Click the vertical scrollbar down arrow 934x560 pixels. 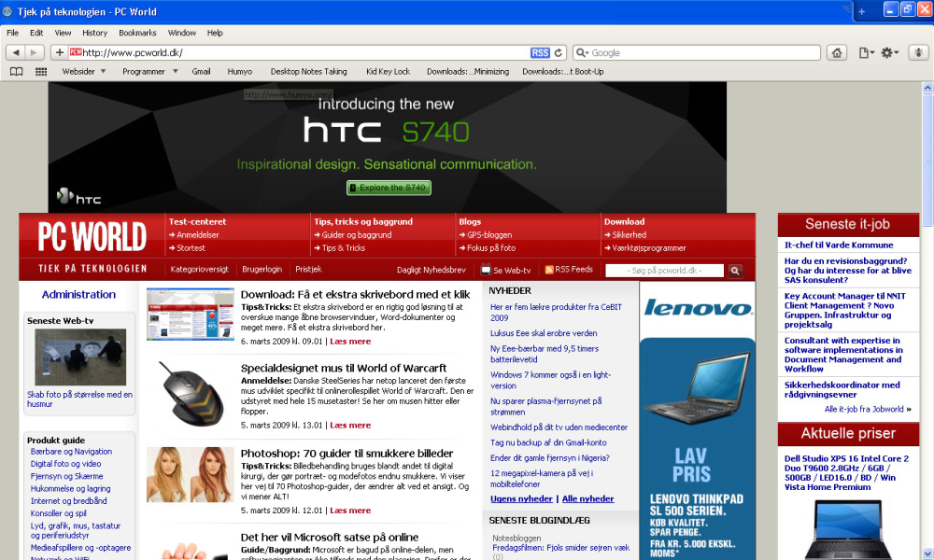(927, 554)
